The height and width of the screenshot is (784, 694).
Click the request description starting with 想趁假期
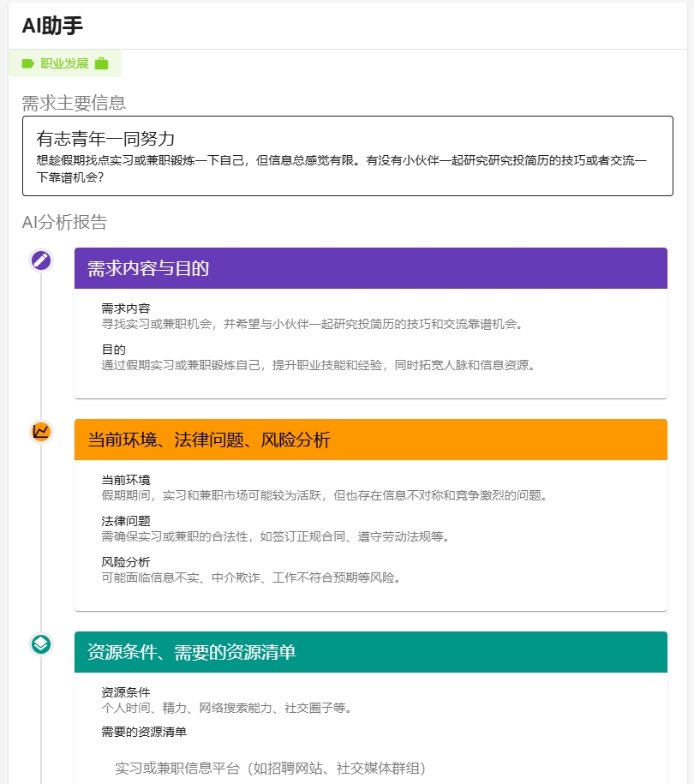click(341, 169)
